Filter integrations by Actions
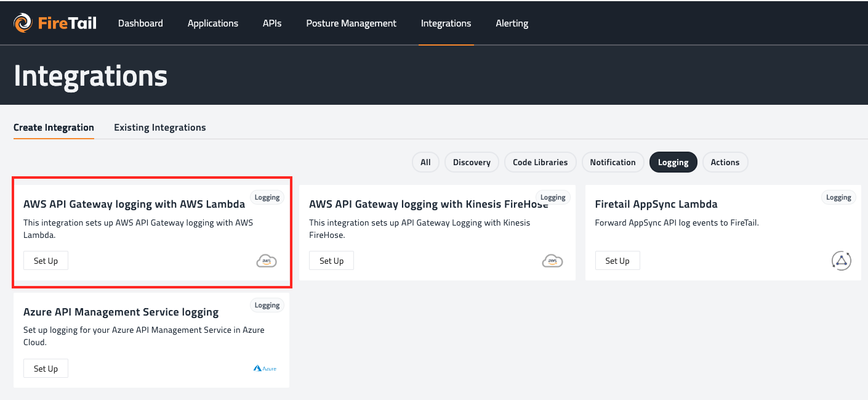The height and width of the screenshot is (400, 868). point(725,162)
